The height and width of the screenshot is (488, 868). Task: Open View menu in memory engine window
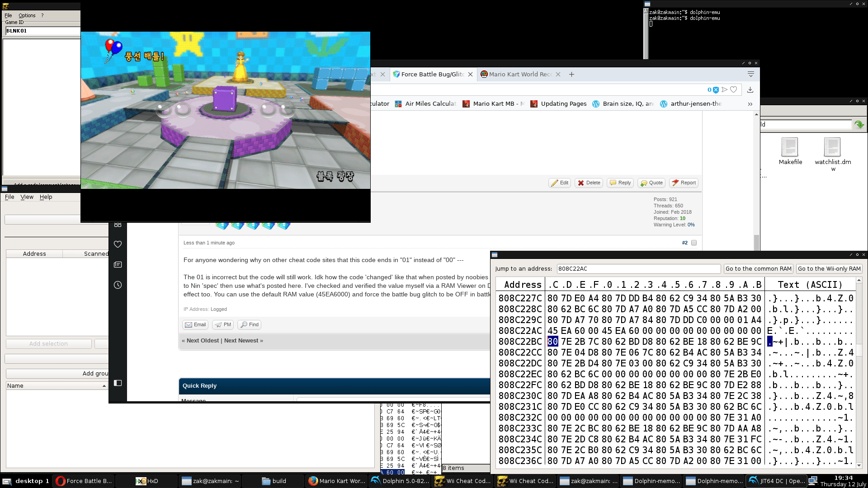tap(27, 197)
